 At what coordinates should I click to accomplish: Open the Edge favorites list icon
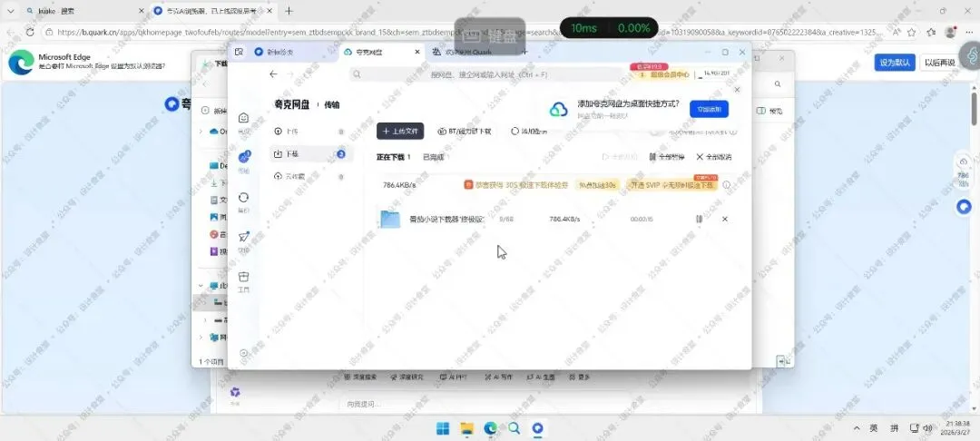[x=932, y=32]
